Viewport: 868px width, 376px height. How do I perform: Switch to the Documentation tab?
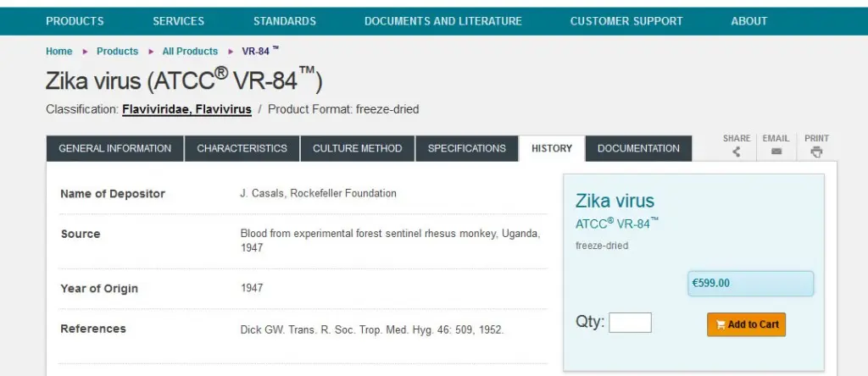(638, 149)
